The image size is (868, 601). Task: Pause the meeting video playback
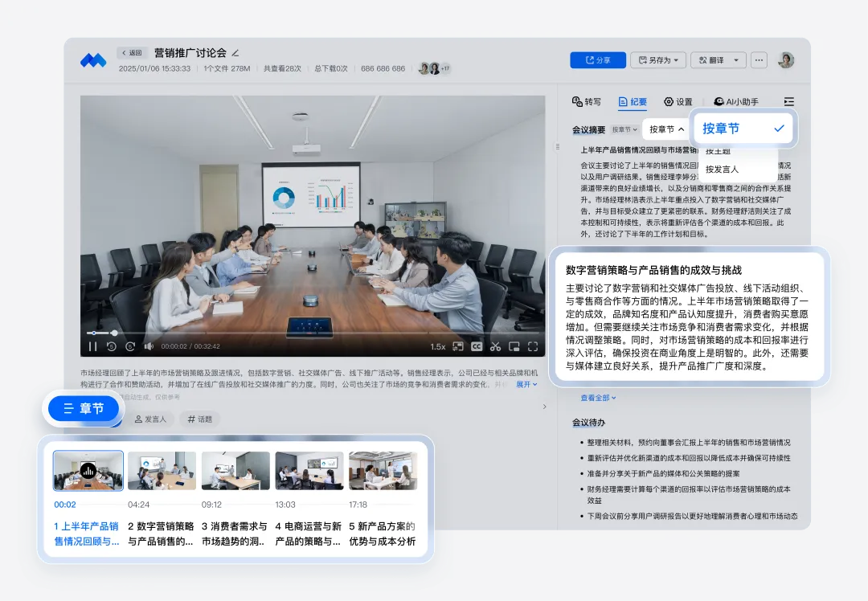(92, 346)
